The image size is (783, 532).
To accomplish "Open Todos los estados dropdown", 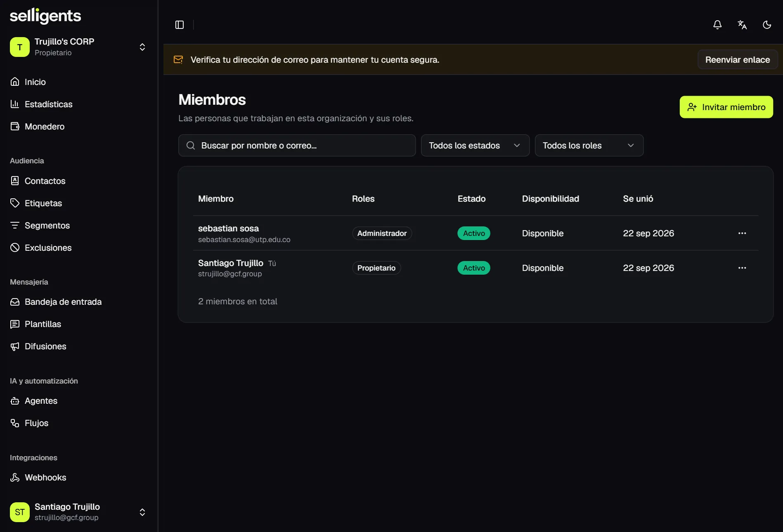I will pos(475,146).
